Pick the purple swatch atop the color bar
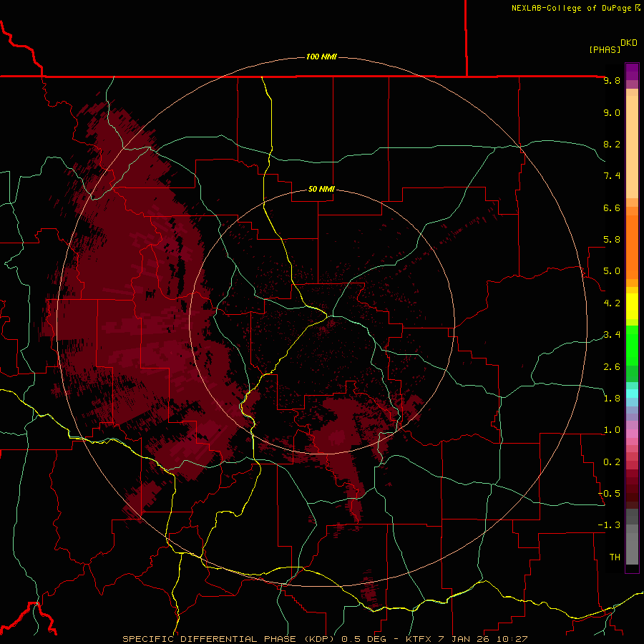The image size is (644, 644). [632, 72]
